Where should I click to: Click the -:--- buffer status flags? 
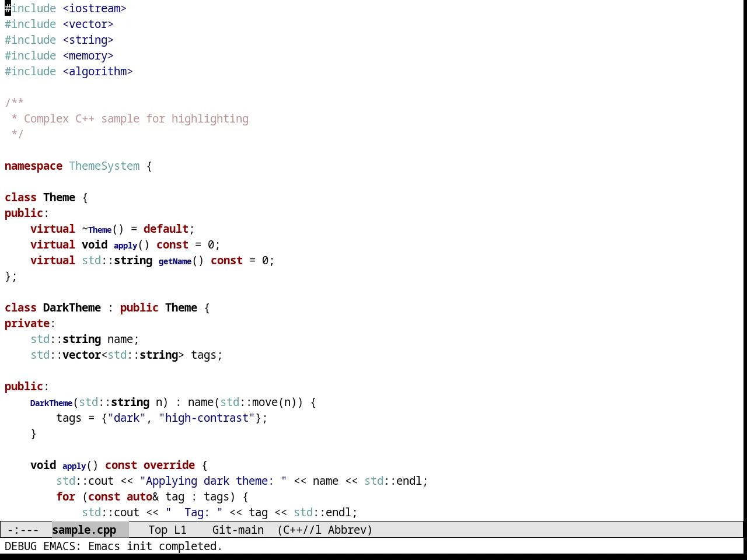(x=23, y=530)
